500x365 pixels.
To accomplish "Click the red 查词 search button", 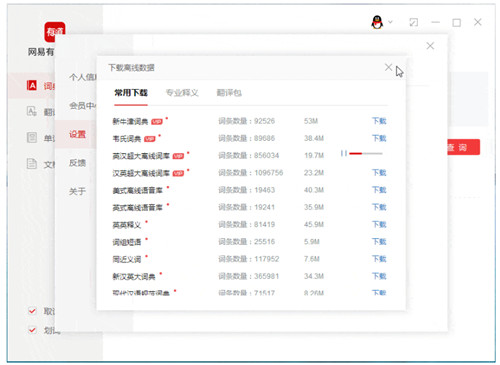I will tap(463, 147).
